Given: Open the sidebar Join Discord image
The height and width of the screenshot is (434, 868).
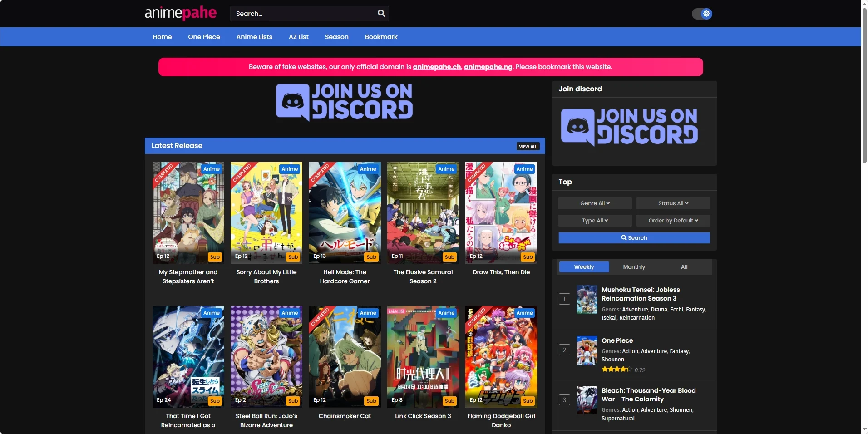Looking at the screenshot, I should coord(629,127).
